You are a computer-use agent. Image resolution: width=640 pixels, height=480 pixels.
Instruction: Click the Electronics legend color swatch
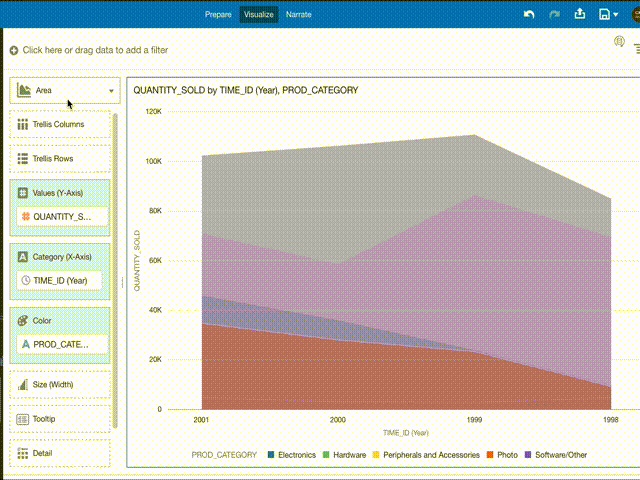coord(271,455)
